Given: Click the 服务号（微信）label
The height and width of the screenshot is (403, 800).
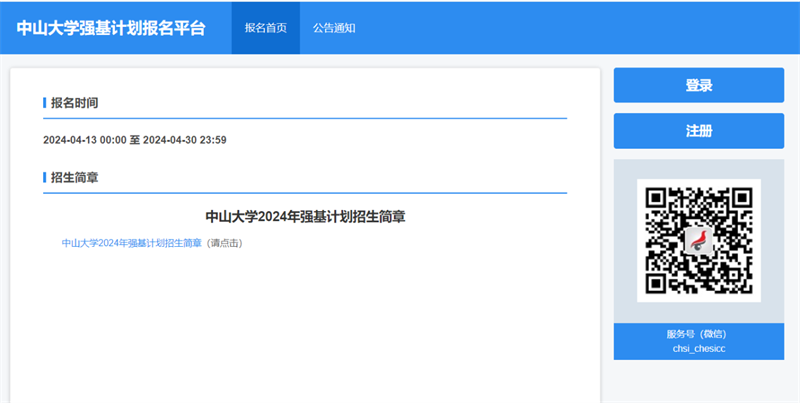Looking at the screenshot, I should click(x=698, y=334).
